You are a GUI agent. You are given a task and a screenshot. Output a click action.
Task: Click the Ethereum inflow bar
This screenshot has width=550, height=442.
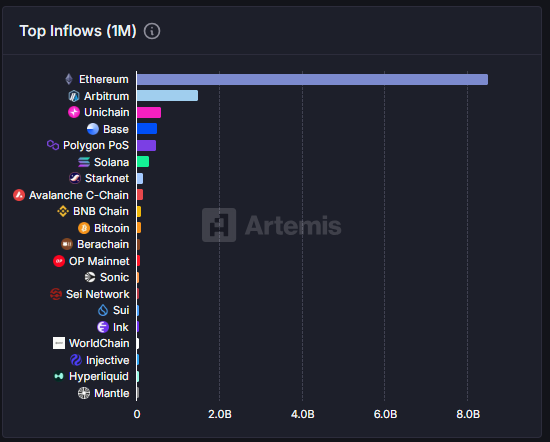pyautogui.click(x=312, y=79)
